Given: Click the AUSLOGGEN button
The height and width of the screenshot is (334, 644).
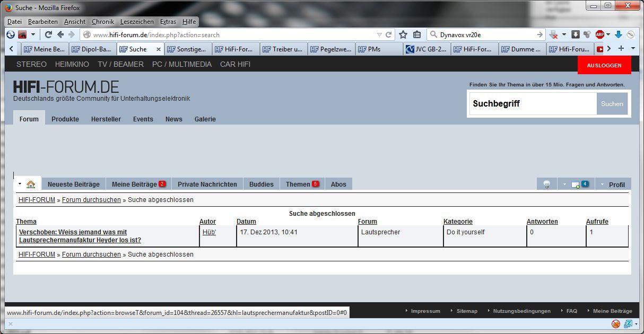Looking at the screenshot, I should click(604, 65).
